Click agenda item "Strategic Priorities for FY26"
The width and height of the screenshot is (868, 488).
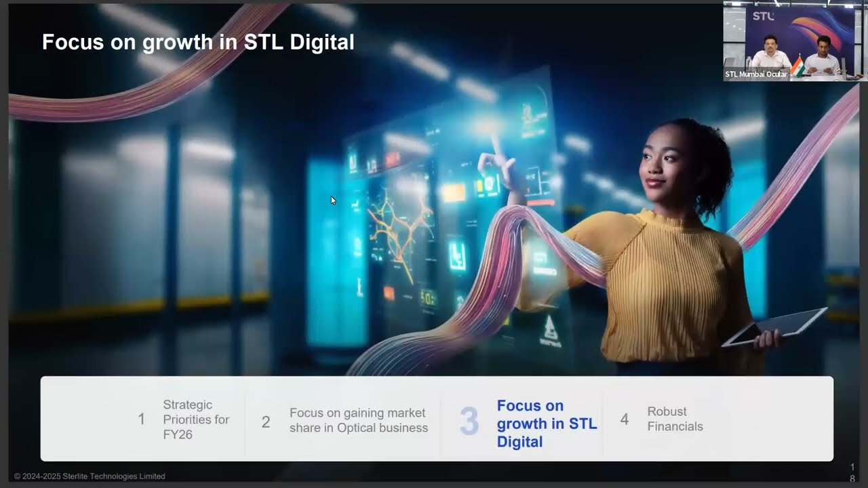196,420
